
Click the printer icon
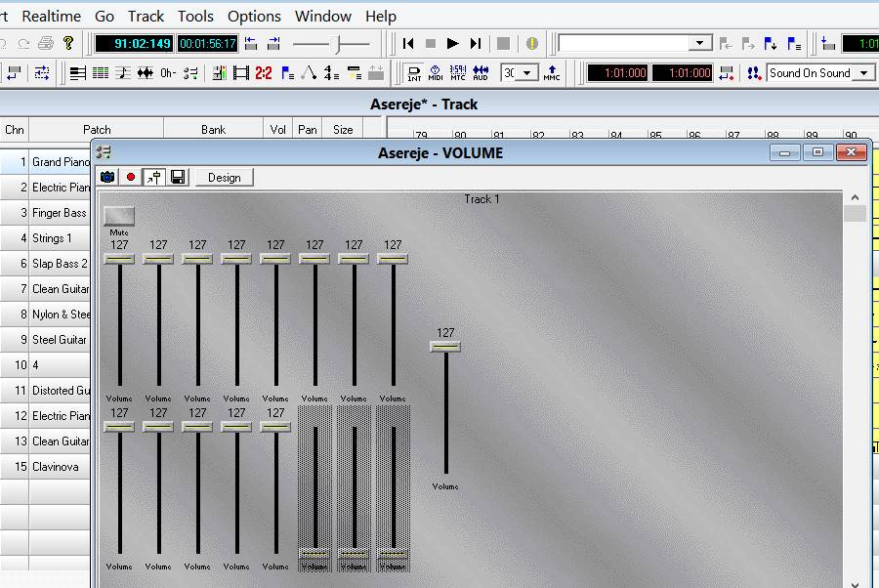46,43
